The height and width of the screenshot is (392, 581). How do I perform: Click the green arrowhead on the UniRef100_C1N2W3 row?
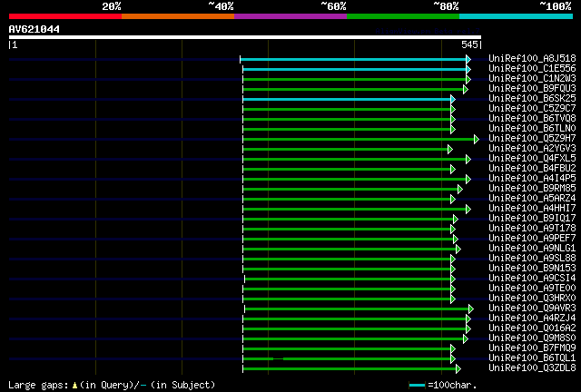coord(468,79)
